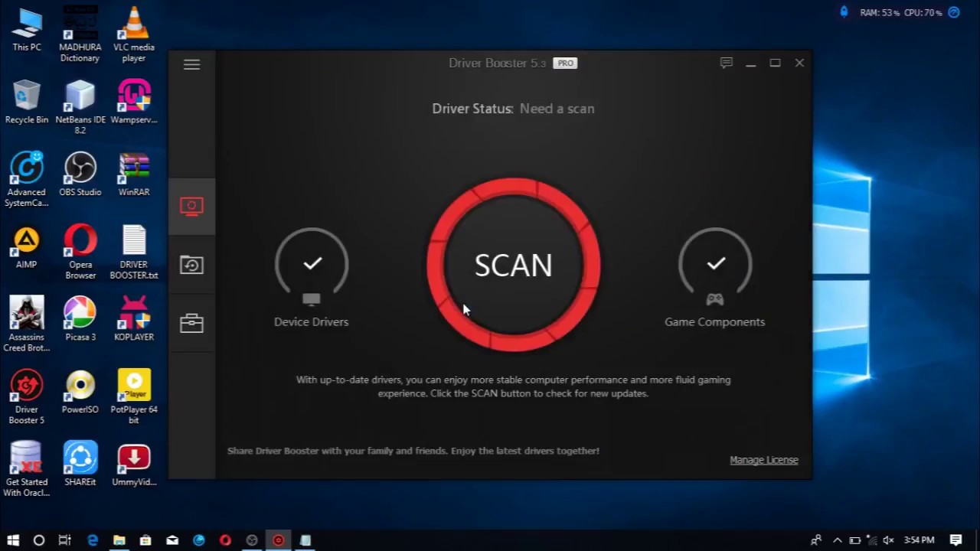The height and width of the screenshot is (551, 980).
Task: Open the Manage License link
Action: (x=763, y=460)
